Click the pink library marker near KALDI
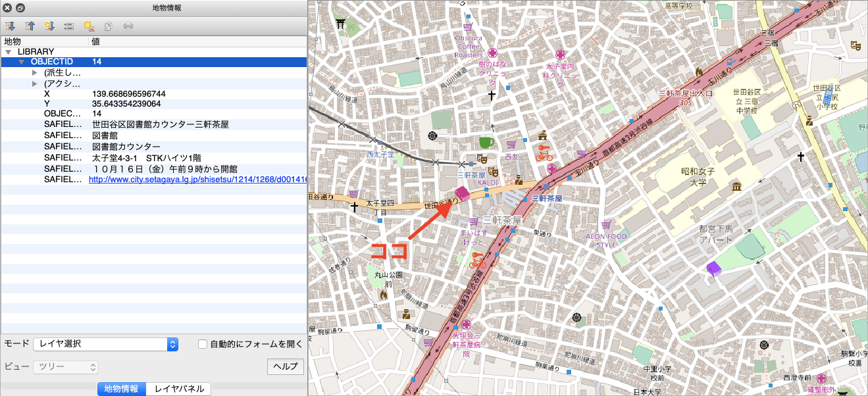This screenshot has height=396, width=868. coord(463,195)
